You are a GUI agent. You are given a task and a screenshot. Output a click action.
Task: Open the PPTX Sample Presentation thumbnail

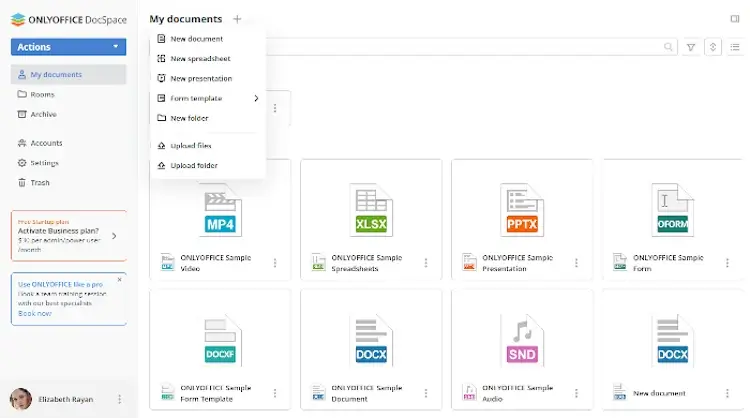pyautogui.click(x=522, y=210)
